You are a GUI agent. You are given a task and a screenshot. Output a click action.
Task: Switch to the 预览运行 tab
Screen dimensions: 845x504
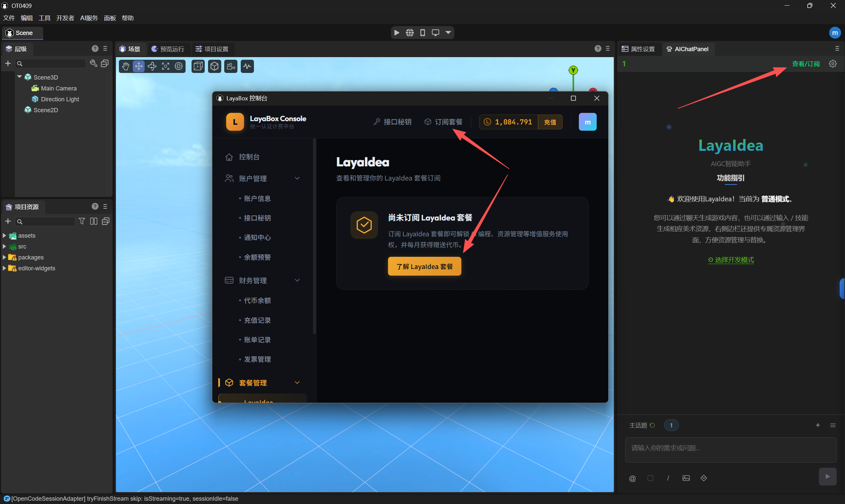point(168,49)
